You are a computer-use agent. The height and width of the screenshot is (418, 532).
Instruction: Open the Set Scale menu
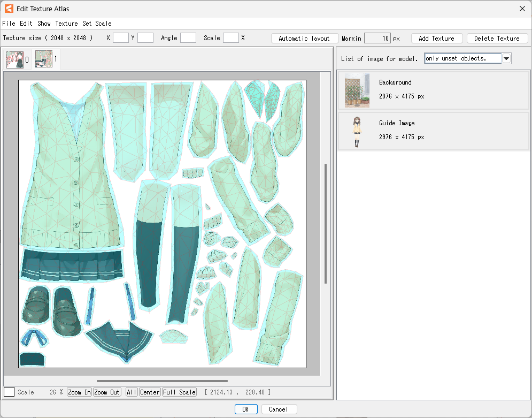97,24
